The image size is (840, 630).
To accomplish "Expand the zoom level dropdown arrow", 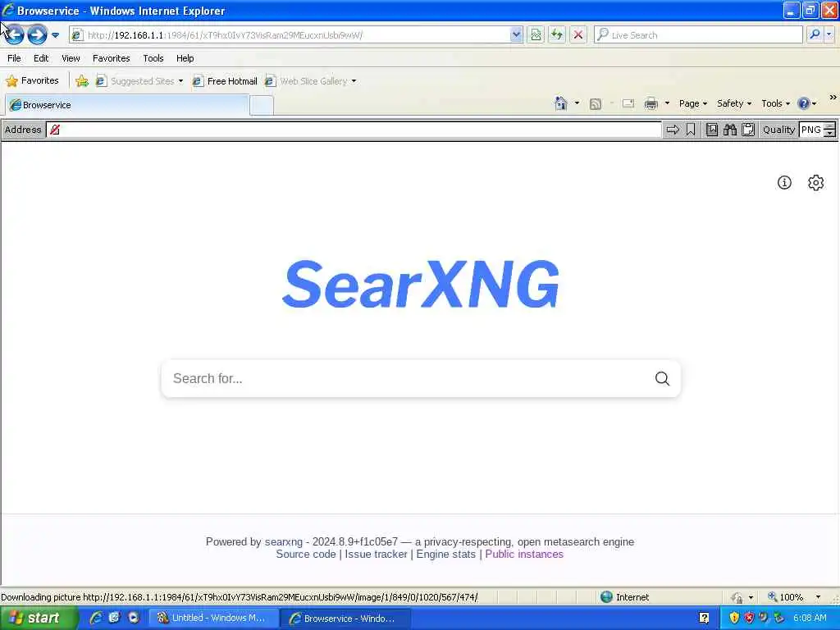I will 818,597.
